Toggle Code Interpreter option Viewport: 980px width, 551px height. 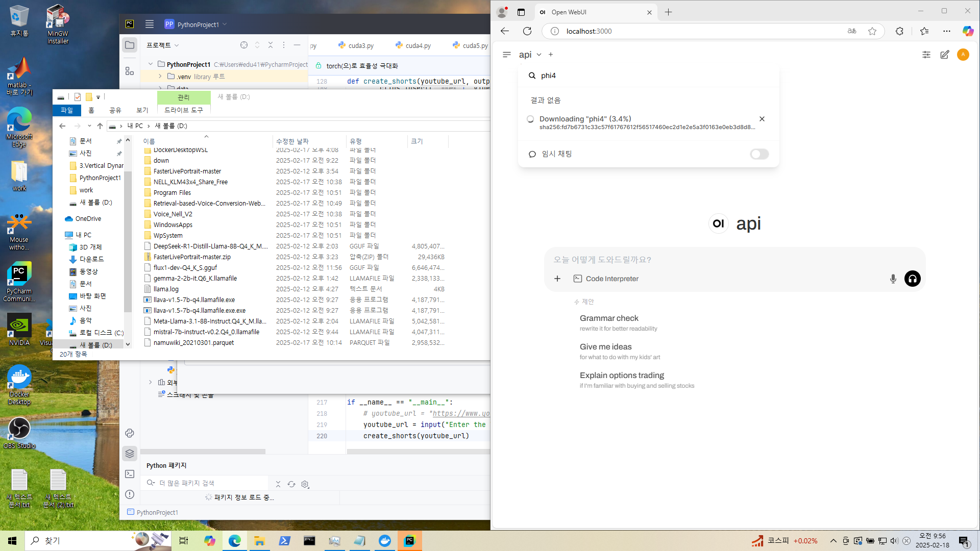(606, 279)
